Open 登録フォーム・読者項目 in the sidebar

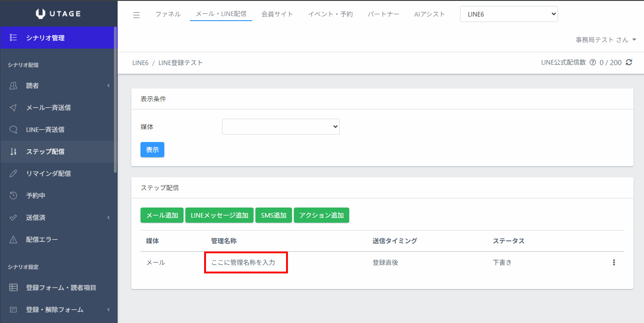[57, 288]
